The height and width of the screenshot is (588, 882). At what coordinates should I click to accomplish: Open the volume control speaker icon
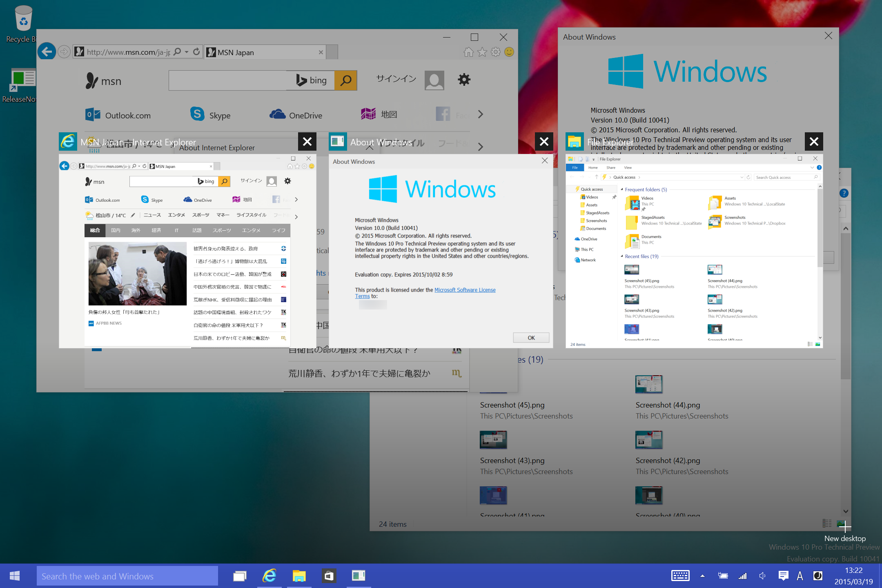click(762, 576)
